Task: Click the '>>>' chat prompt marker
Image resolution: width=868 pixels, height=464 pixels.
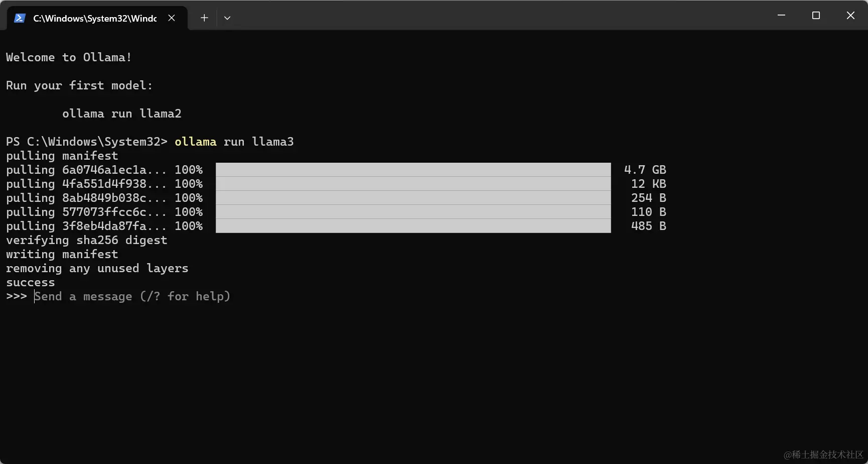Action: [x=17, y=296]
